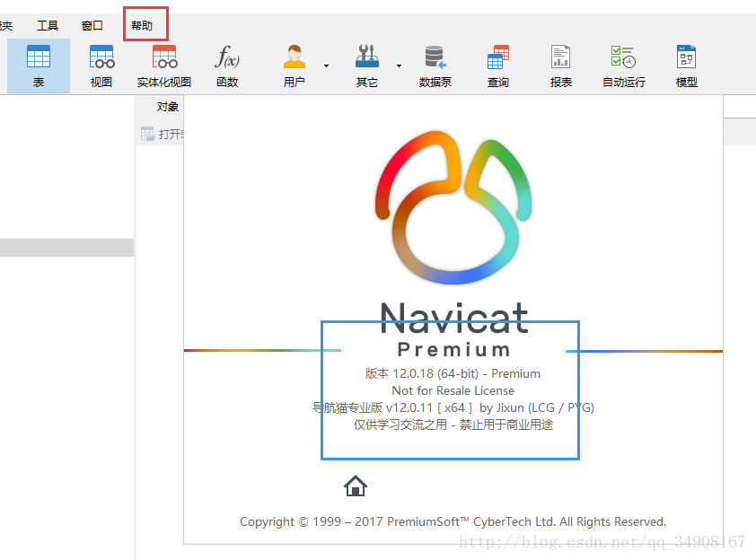Switch to the 对象 (Objects) tab
Screen dimensions: 756x560
point(167,107)
